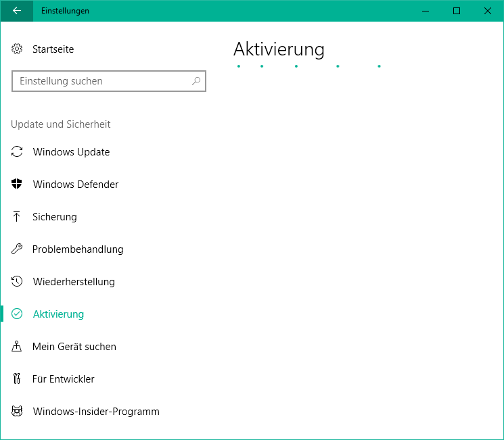Open Sicherung backup section

pyautogui.click(x=55, y=217)
